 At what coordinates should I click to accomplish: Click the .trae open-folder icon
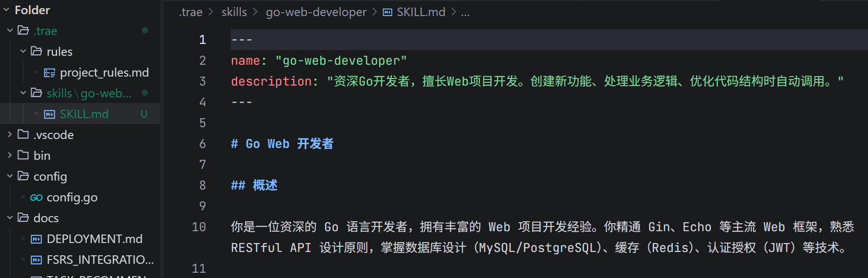pyautogui.click(x=23, y=31)
